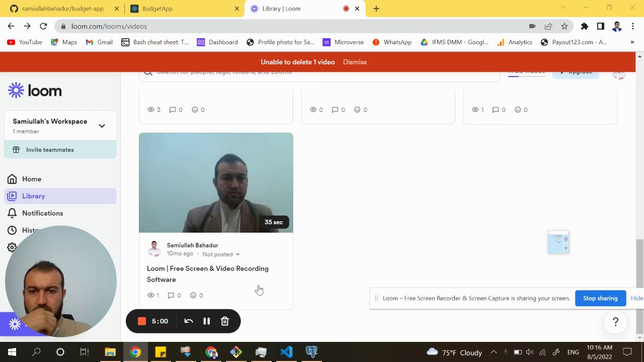The image size is (644, 362).
Task: Bookmark this page with star icon
Action: point(565,26)
